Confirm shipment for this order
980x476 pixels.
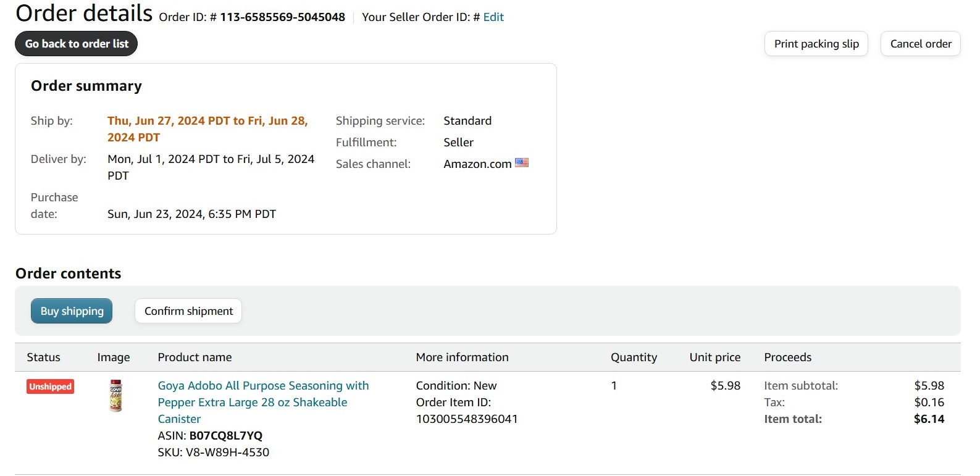(x=188, y=311)
